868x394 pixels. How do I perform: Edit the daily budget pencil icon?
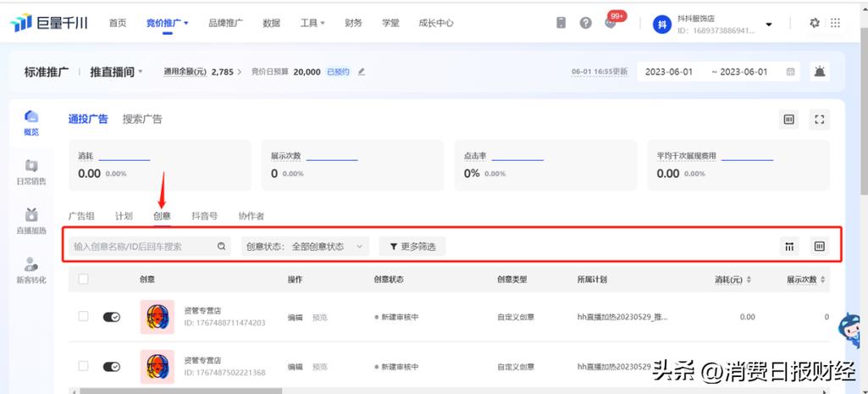[362, 72]
